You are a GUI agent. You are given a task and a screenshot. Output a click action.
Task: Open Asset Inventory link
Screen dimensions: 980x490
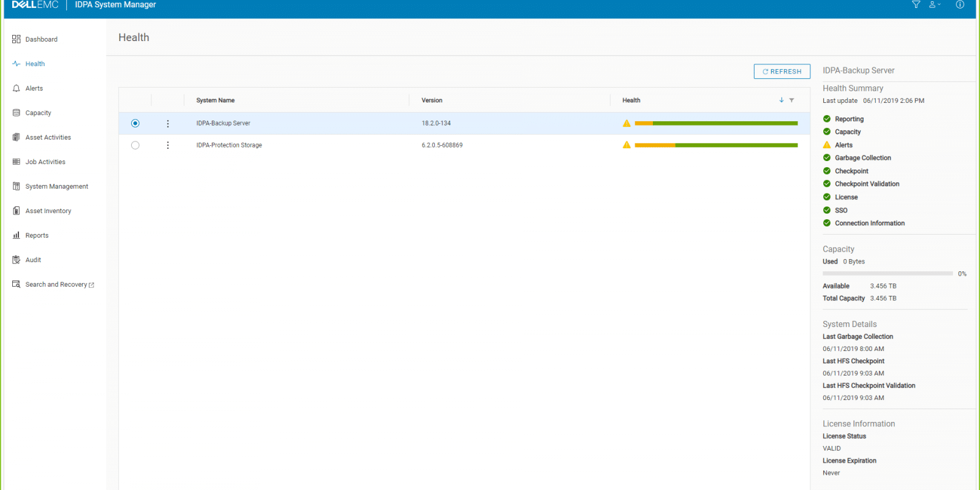click(48, 211)
